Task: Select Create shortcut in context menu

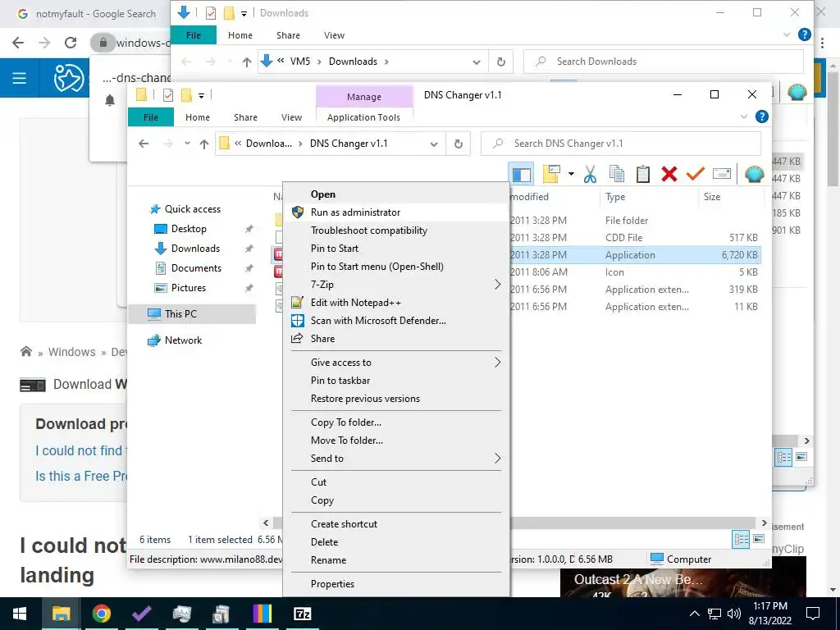Action: pyautogui.click(x=395, y=524)
